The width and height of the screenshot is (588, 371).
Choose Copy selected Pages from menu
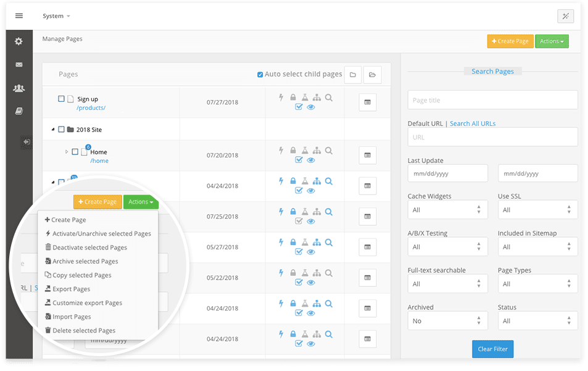click(81, 275)
